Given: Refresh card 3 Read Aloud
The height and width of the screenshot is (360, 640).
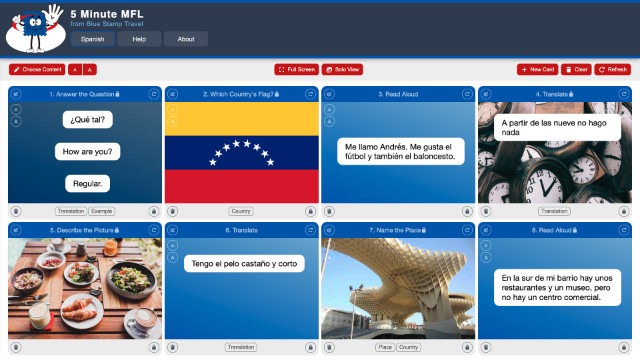Looking at the screenshot, I should [x=467, y=94].
